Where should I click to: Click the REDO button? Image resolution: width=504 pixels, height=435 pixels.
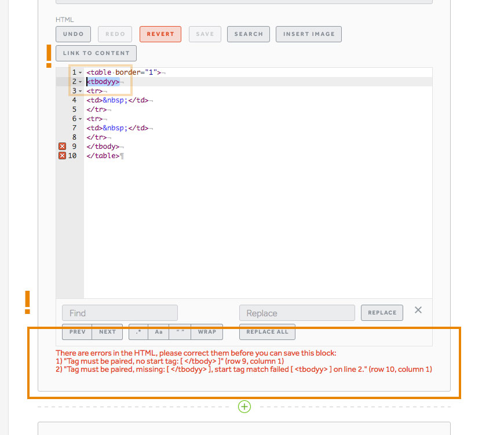coord(115,34)
